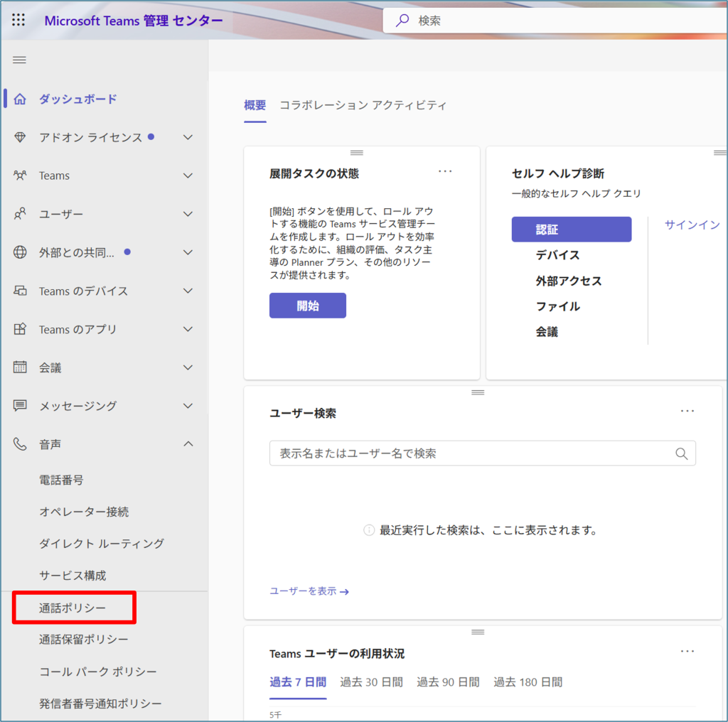Collapse the hamburger navigation menu
728x722 pixels.
[x=20, y=60]
